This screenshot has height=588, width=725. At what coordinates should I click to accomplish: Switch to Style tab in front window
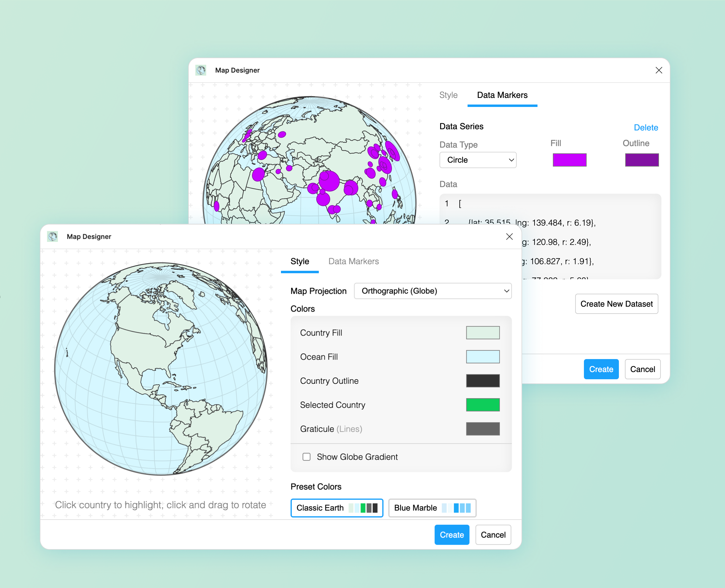(300, 261)
